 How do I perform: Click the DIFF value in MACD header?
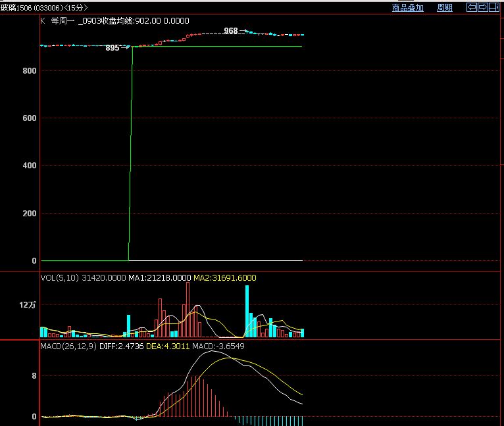(x=121, y=346)
